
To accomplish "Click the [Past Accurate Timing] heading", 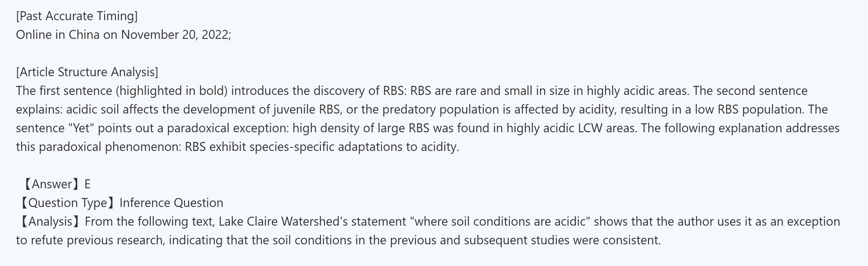I will coord(77,16).
